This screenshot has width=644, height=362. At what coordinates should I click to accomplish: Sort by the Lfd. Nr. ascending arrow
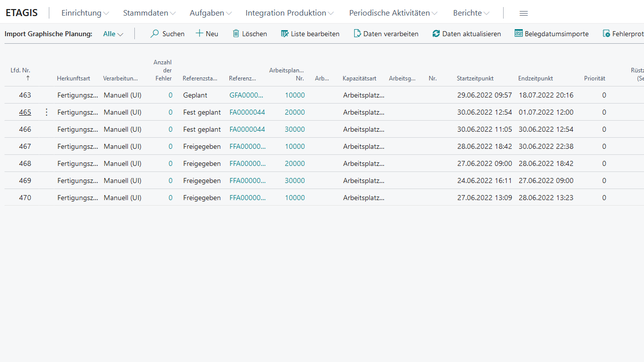pyautogui.click(x=28, y=78)
